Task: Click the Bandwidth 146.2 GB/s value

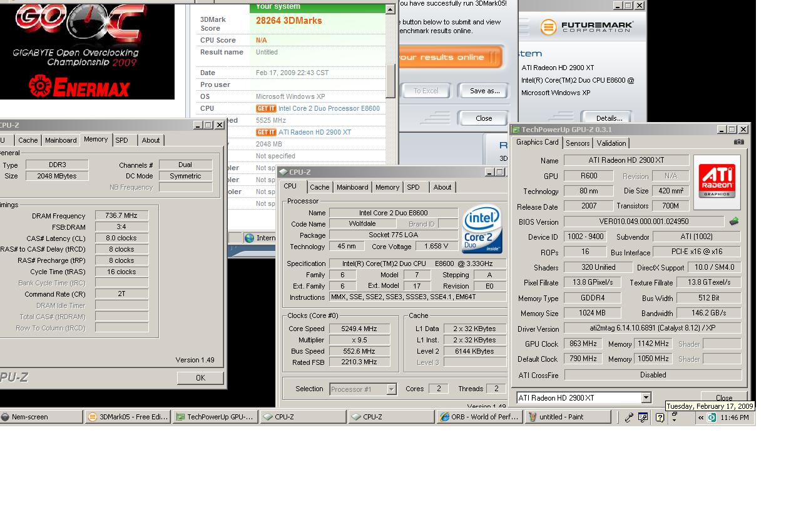Action: [708, 313]
